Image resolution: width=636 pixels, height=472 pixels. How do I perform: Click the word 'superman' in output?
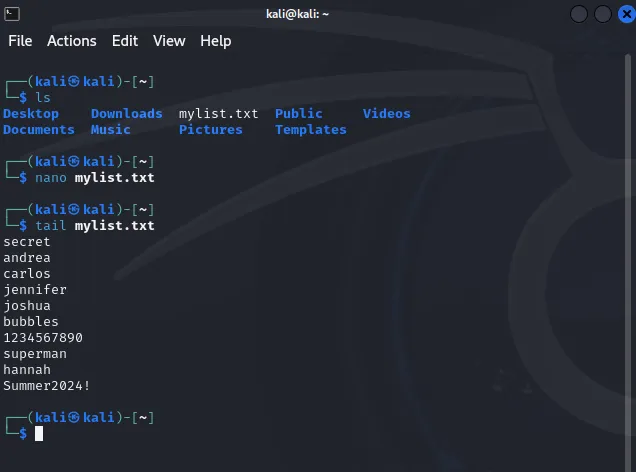pyautogui.click(x=35, y=354)
